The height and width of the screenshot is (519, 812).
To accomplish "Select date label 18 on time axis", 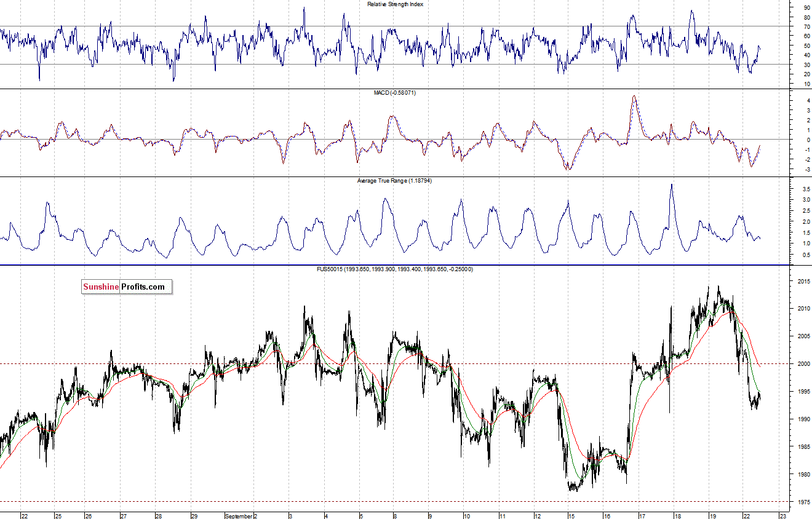I will tap(677, 516).
